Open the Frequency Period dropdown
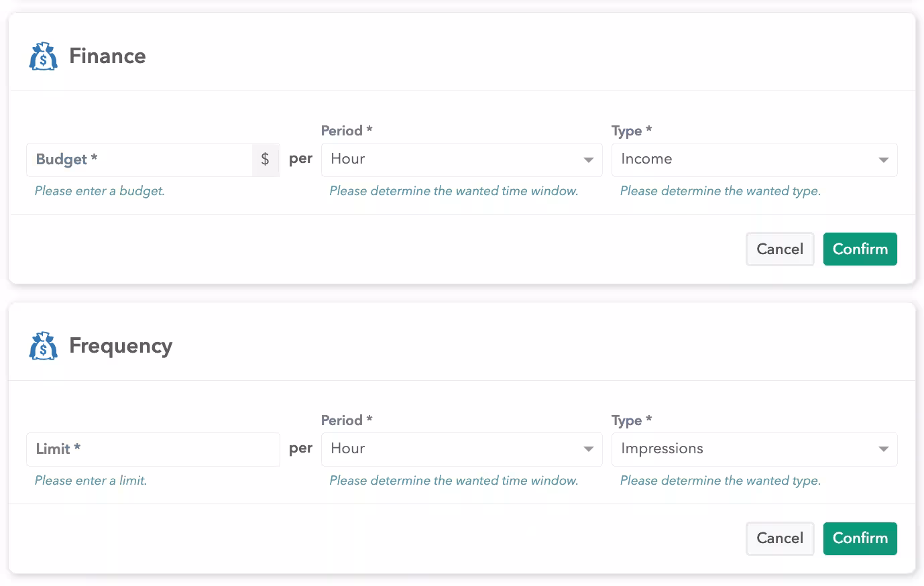Viewport: 924px width, 586px height. pos(461,449)
